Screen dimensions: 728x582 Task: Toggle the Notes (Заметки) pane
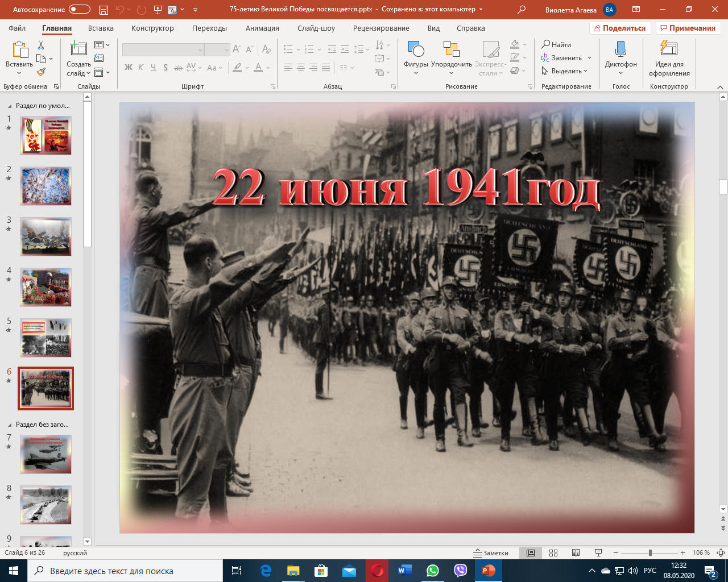click(x=491, y=553)
